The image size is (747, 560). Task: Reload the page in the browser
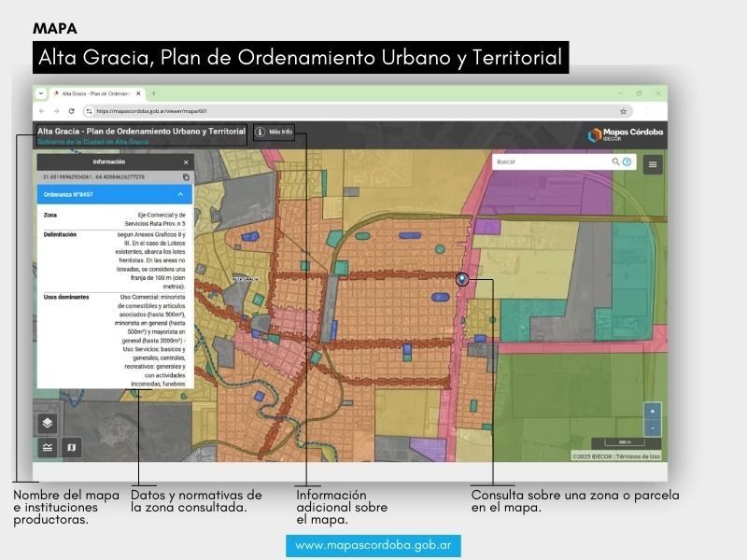[x=71, y=110]
